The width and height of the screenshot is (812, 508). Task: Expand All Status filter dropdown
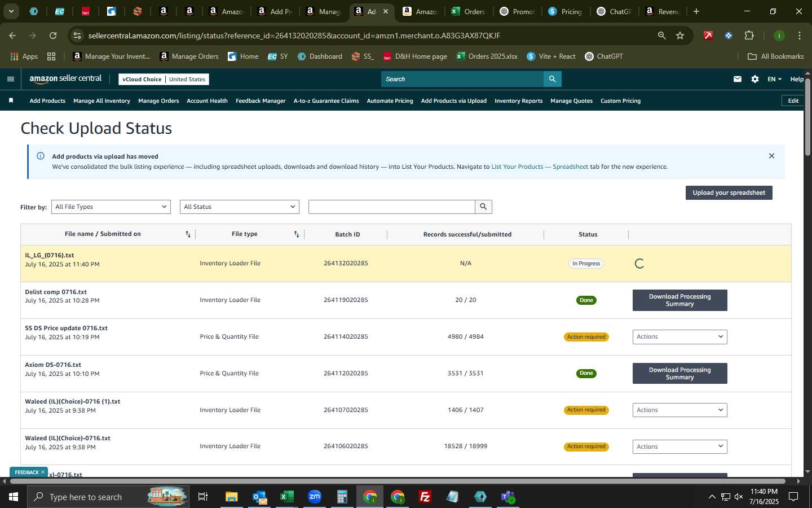point(239,207)
